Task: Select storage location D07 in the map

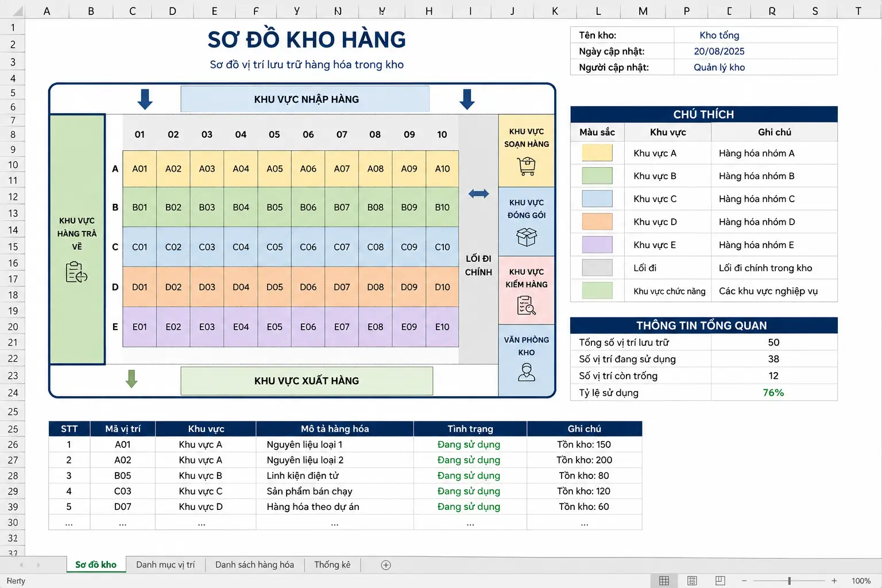Action: tap(342, 287)
